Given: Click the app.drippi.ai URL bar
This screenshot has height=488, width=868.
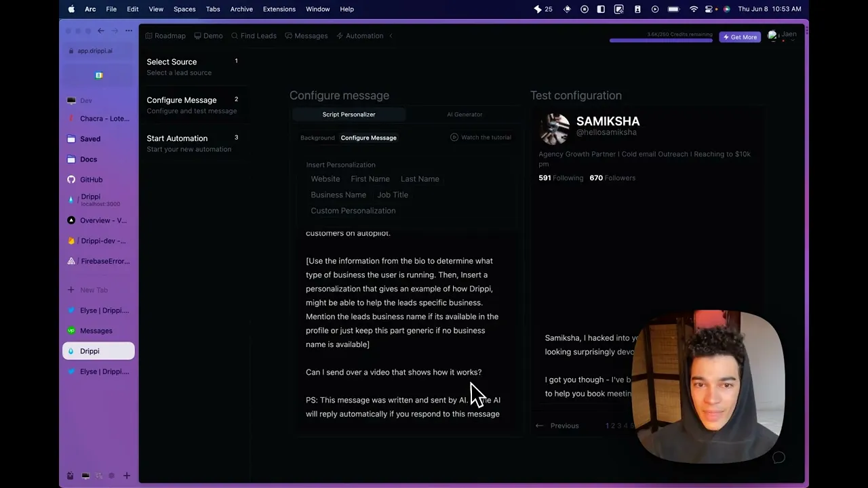Looking at the screenshot, I should (x=99, y=51).
